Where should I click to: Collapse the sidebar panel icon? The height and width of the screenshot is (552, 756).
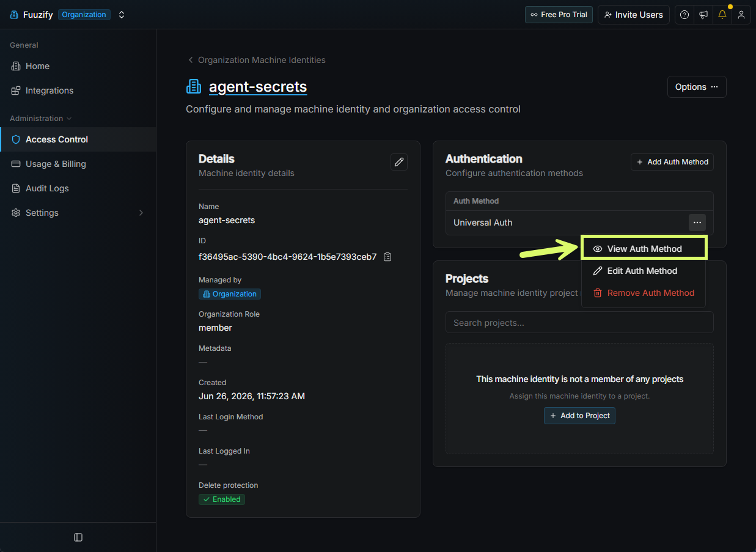click(x=78, y=537)
